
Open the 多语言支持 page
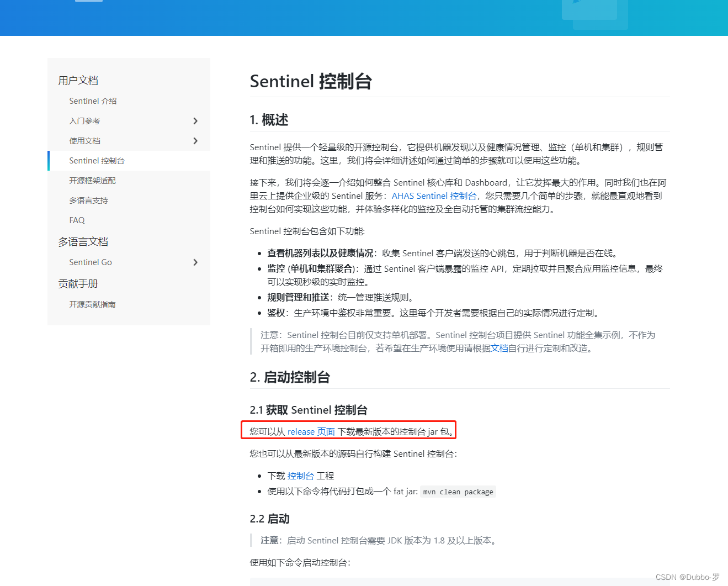(88, 200)
